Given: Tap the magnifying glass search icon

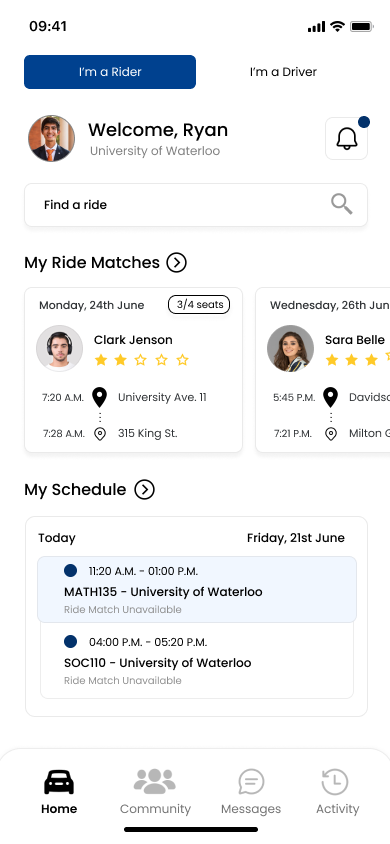Looking at the screenshot, I should click(x=342, y=205).
